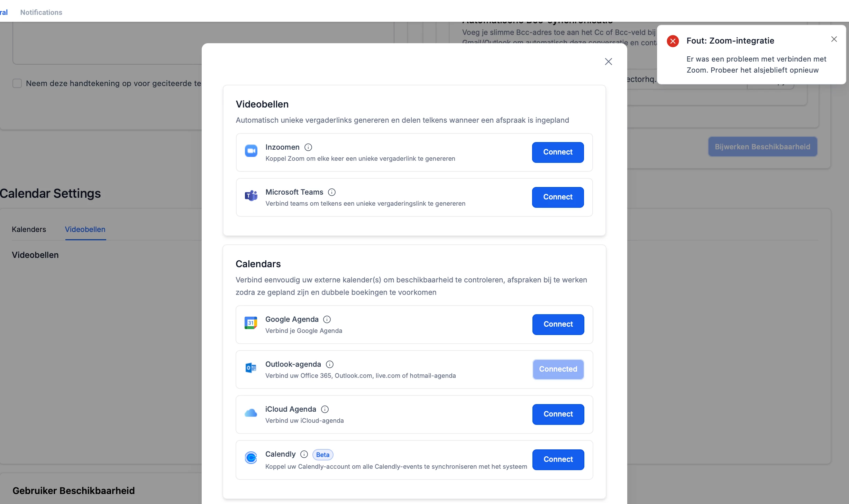Click the Google Agenda info icon

(327, 319)
